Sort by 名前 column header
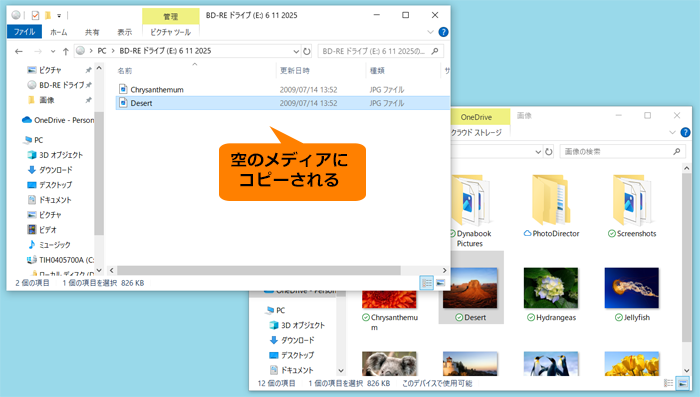The width and height of the screenshot is (700, 397). (x=125, y=71)
